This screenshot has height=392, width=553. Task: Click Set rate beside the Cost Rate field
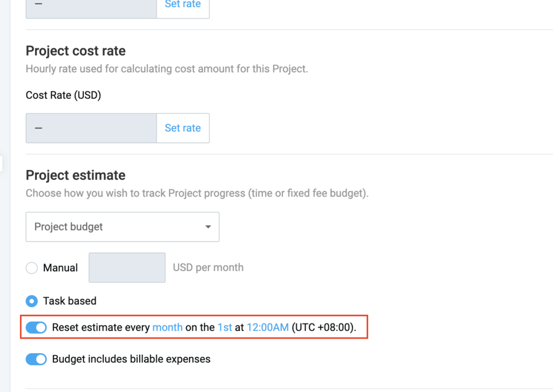[x=183, y=128]
